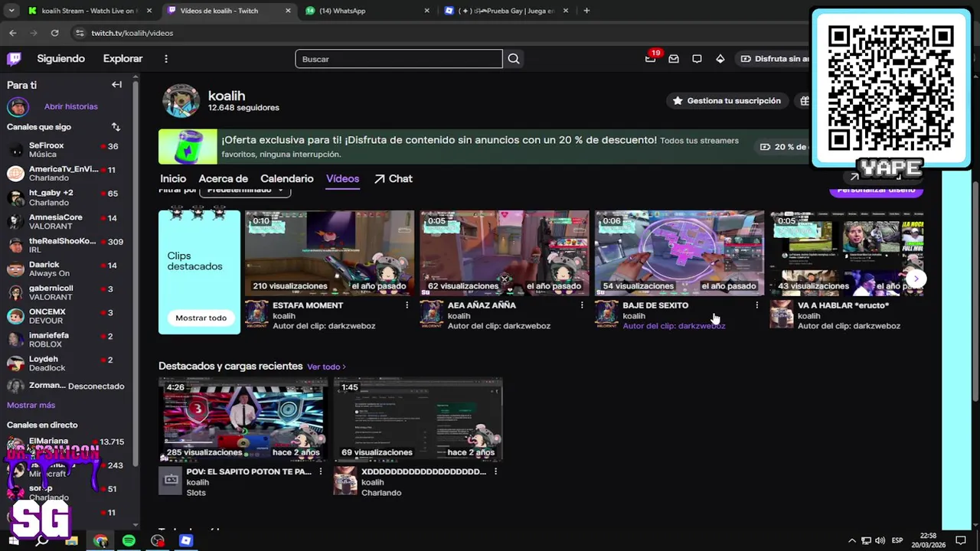
Task: Click in the Buscar search field
Action: tap(399, 59)
